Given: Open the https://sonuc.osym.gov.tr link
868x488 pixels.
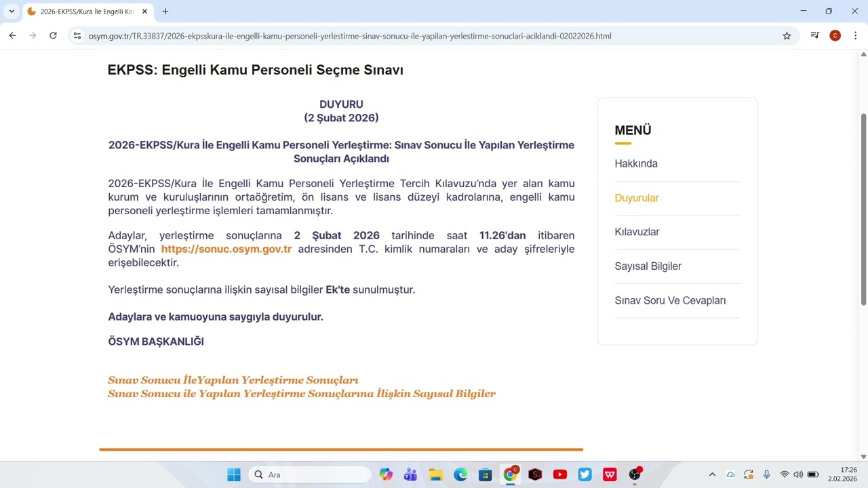Looking at the screenshot, I should tap(226, 249).
